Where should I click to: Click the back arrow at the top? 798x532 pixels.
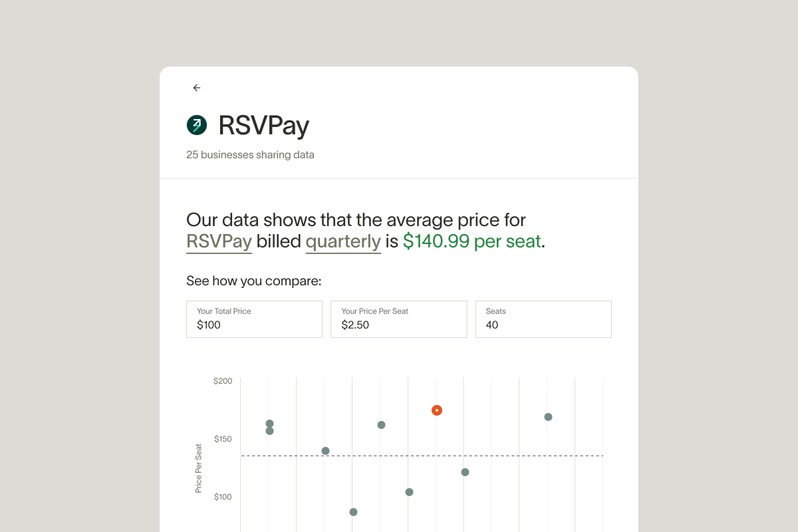click(x=196, y=87)
